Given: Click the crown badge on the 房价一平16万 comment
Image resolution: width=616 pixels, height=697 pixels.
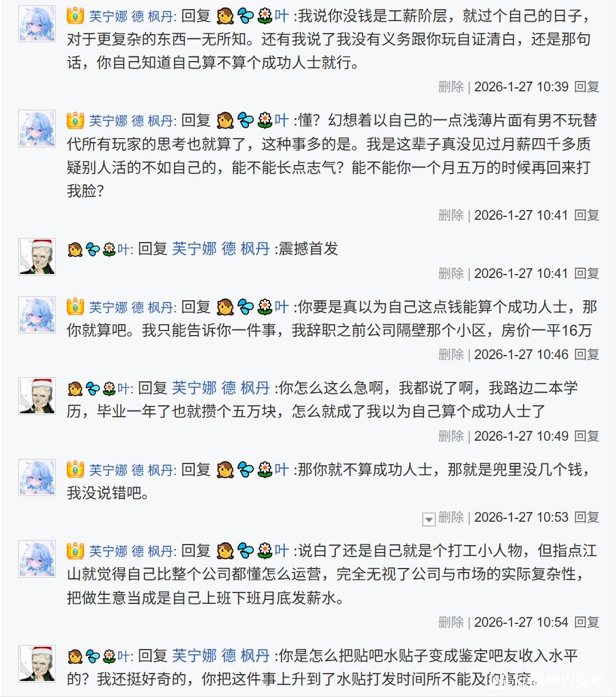Looking at the screenshot, I should (76, 307).
